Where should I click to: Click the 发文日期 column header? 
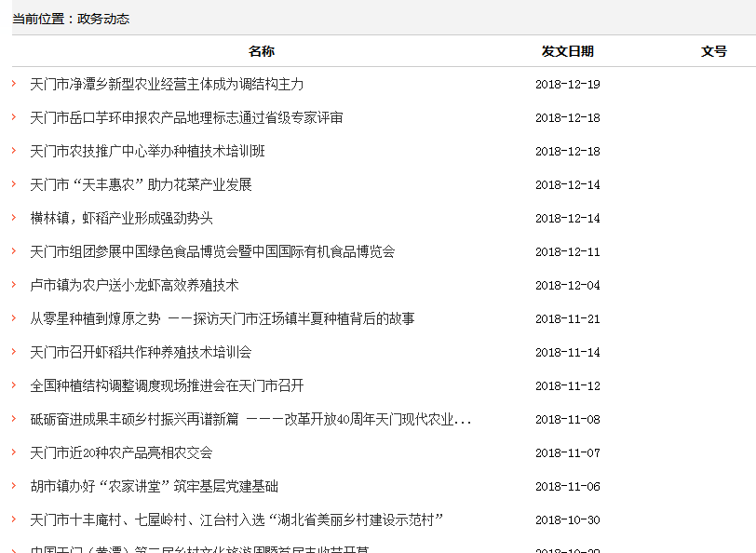click(567, 51)
